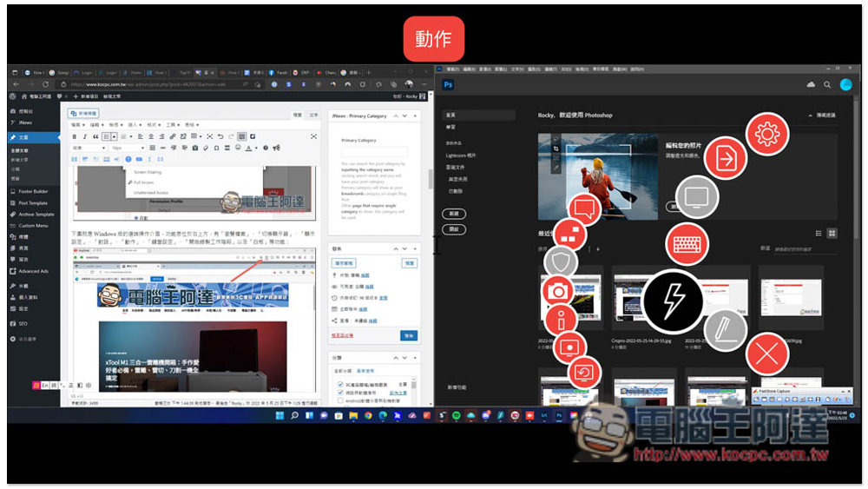Open editor help question mark icon

(266, 148)
